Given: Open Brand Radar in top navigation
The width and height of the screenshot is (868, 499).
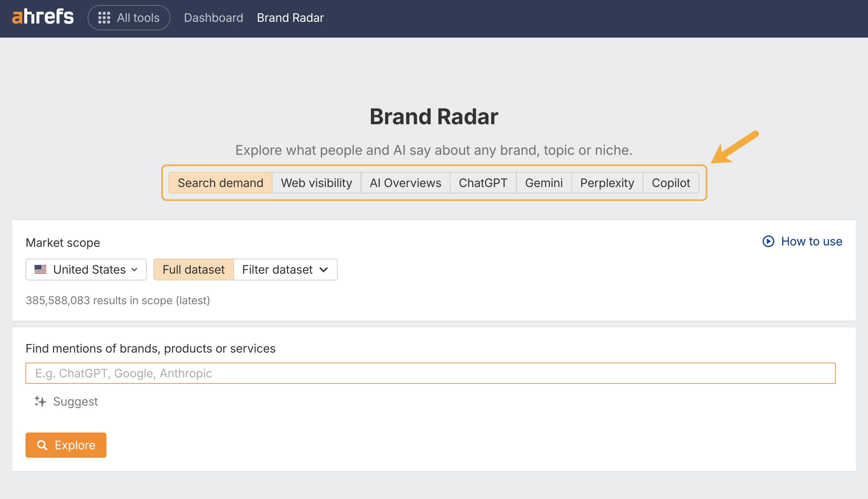Looking at the screenshot, I should click(x=290, y=17).
